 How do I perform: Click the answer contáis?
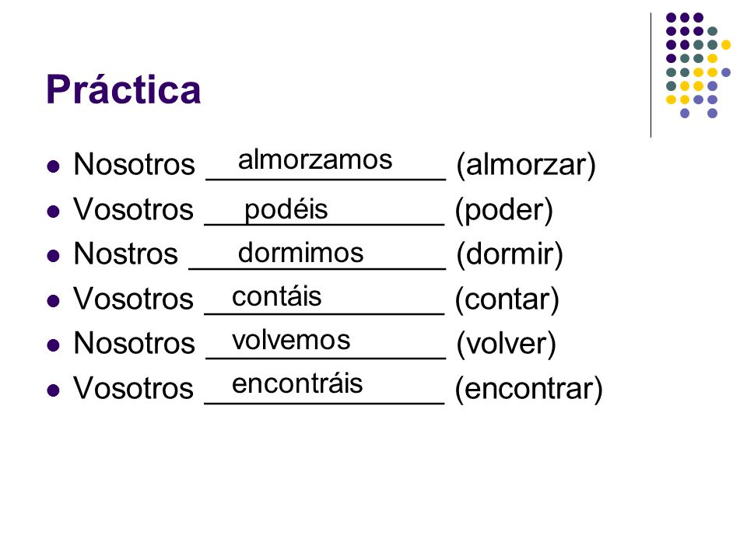(276, 296)
